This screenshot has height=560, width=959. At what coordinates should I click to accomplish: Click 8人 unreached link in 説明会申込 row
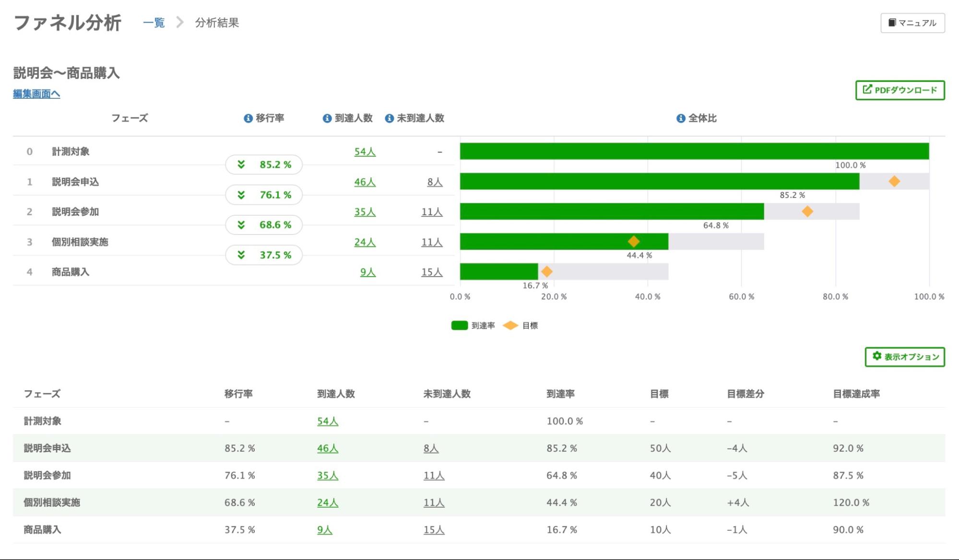tap(435, 182)
